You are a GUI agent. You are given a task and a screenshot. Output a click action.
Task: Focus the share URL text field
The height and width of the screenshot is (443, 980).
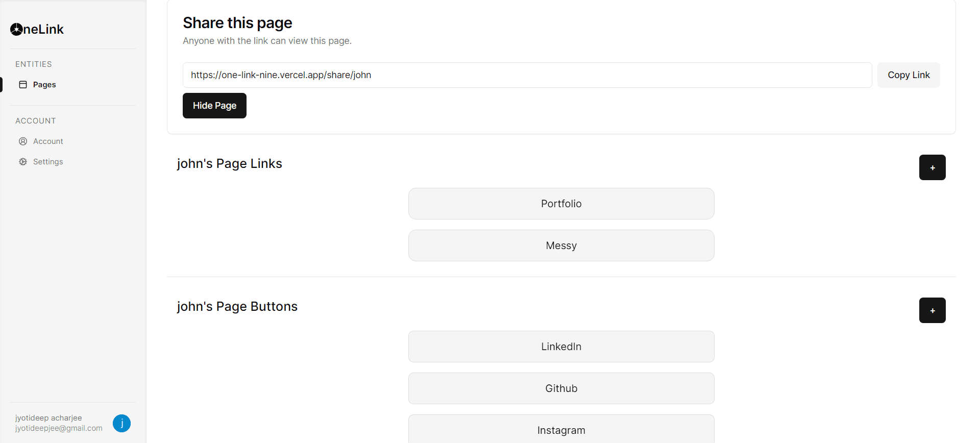(527, 75)
